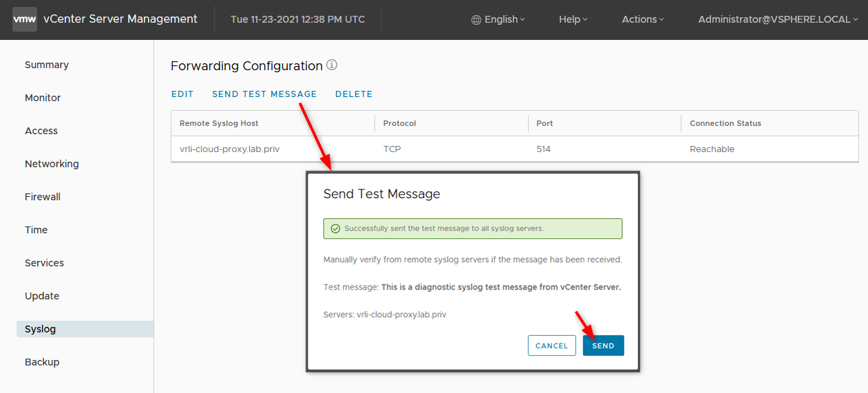
Task: Open the Monitor section
Action: pyautogui.click(x=43, y=98)
